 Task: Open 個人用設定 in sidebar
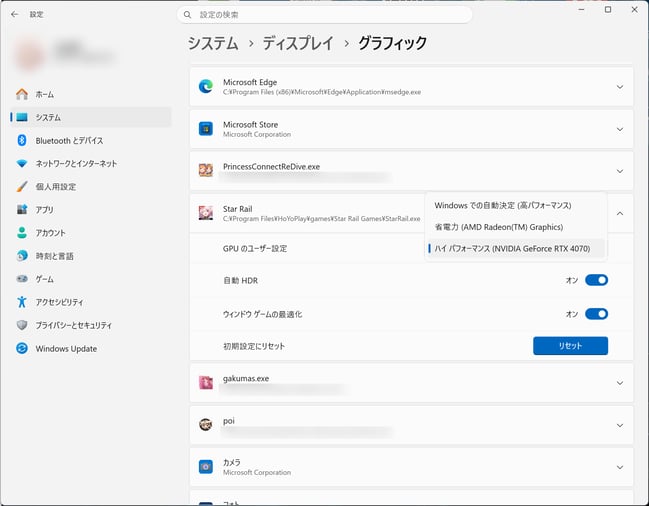tap(91, 187)
